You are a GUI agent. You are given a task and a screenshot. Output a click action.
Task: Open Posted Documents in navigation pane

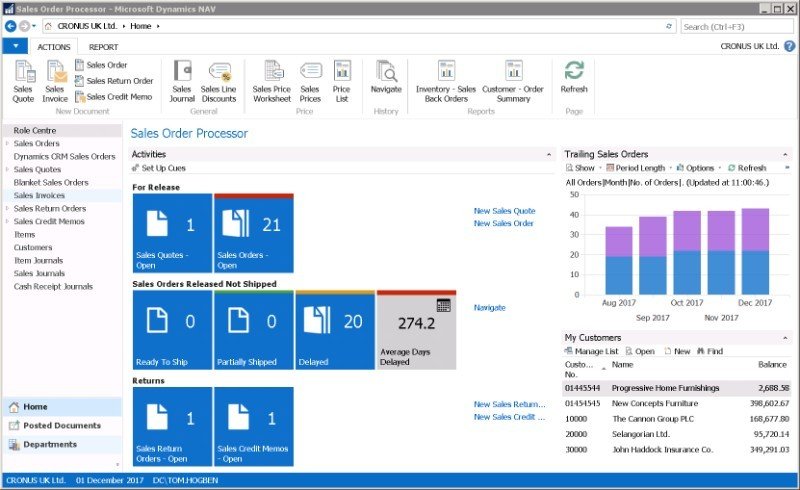61,426
